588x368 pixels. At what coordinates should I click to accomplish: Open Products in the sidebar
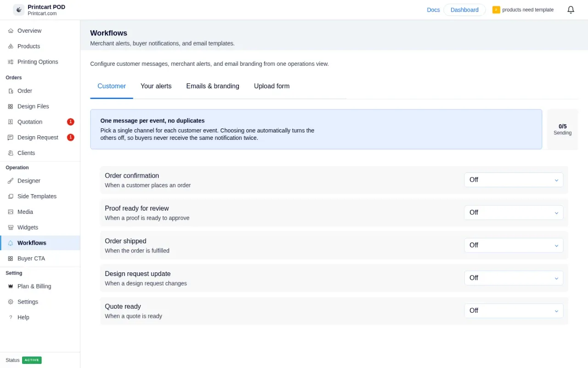[40, 46]
